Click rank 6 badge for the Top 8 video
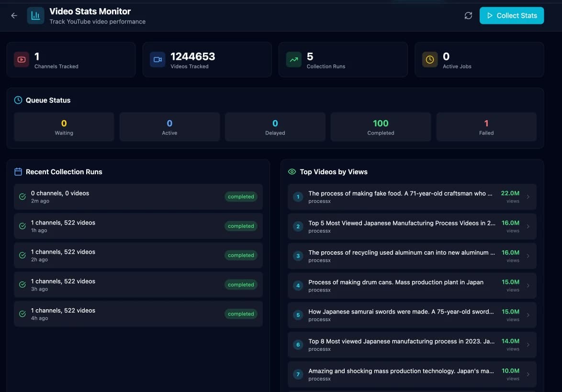 298,345
